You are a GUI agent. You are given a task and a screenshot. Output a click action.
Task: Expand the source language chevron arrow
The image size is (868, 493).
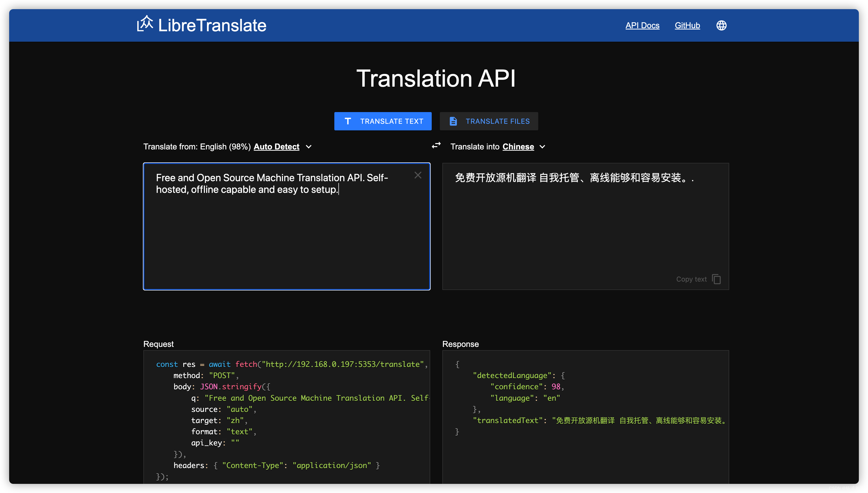[x=308, y=147]
